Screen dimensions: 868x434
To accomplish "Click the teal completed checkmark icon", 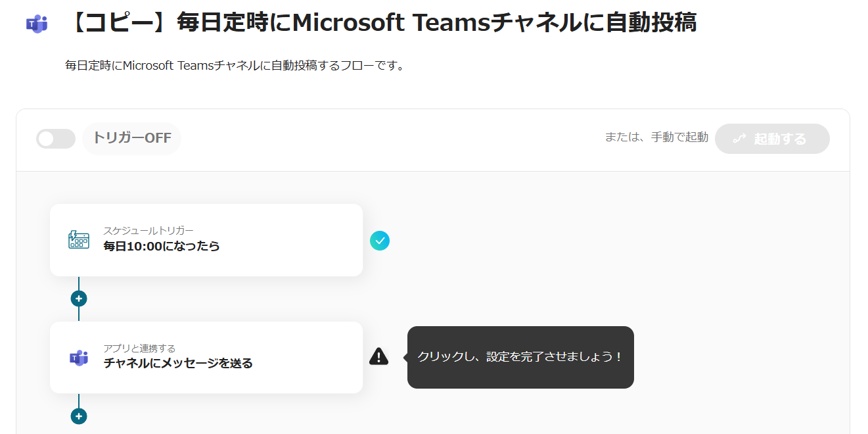I will click(x=380, y=241).
